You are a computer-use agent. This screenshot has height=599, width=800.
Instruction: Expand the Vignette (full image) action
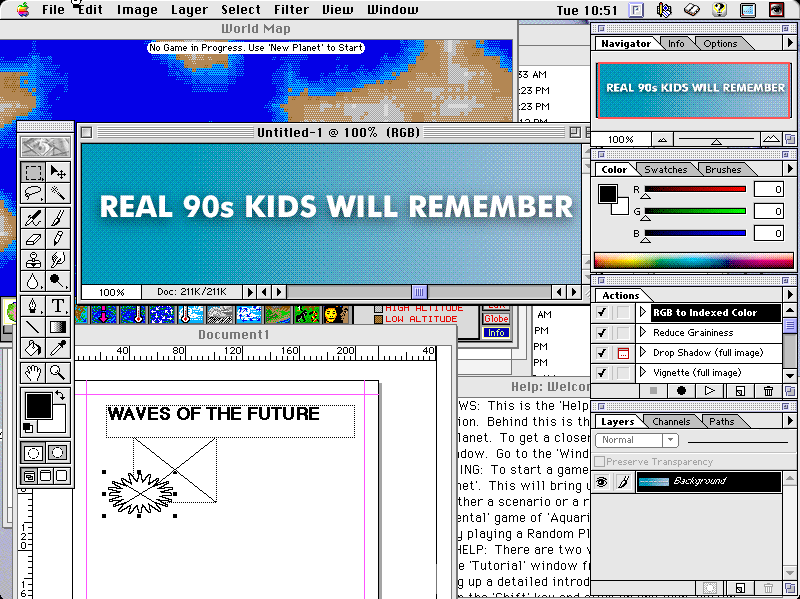tap(643, 373)
